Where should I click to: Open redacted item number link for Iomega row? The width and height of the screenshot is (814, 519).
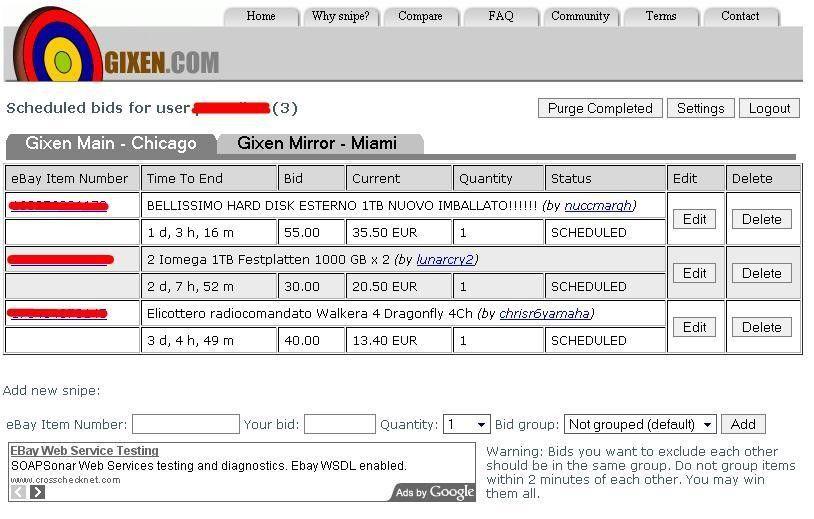coord(60,260)
